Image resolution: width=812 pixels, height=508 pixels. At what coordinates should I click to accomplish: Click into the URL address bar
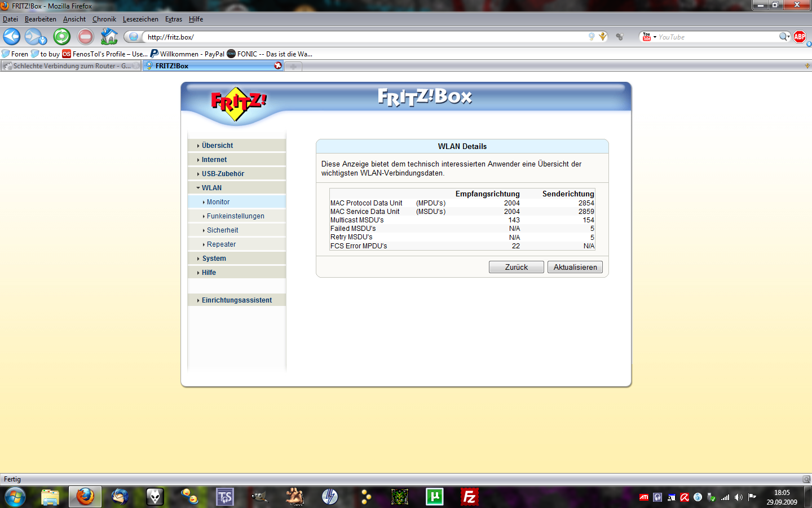(x=361, y=37)
